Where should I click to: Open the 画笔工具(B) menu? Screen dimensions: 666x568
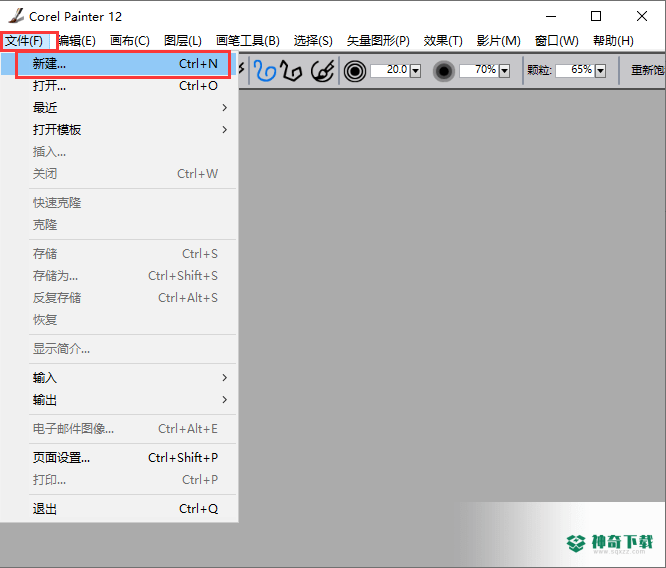248,41
